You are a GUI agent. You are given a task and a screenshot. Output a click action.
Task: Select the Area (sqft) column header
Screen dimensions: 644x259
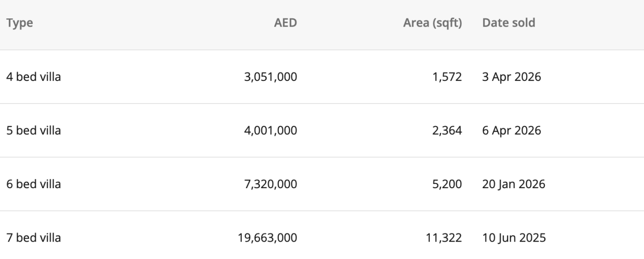click(x=432, y=23)
